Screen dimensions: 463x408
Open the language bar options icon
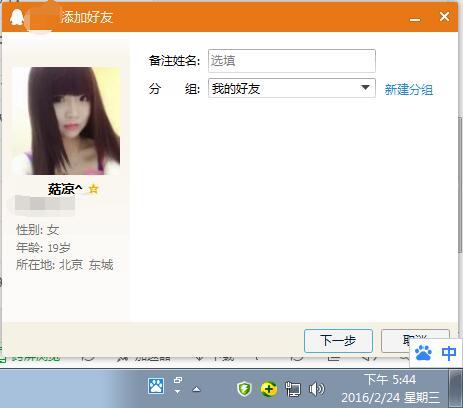point(178,385)
